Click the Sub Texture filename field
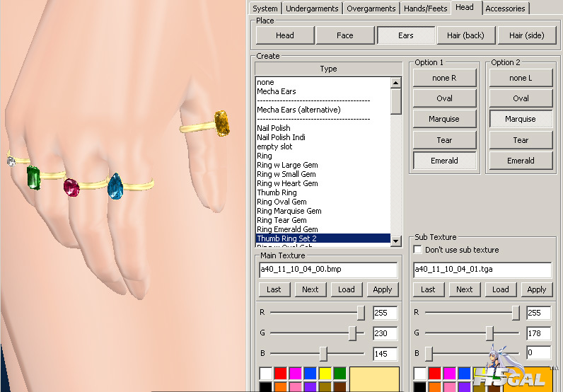Viewport: 563px width, 392px height. tap(482, 270)
